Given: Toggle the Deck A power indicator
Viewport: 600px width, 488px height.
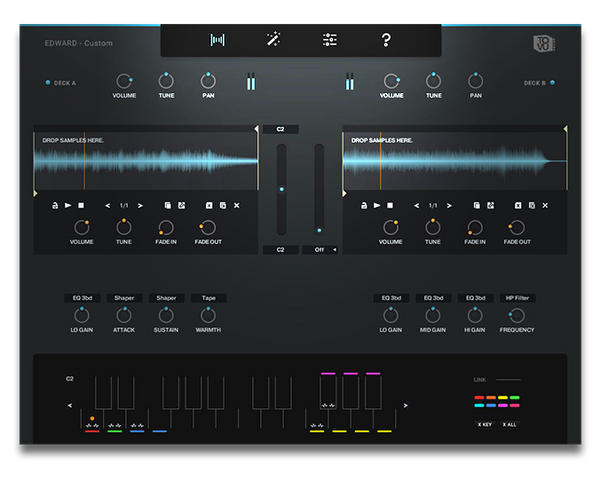Looking at the screenshot, I should tap(47, 83).
